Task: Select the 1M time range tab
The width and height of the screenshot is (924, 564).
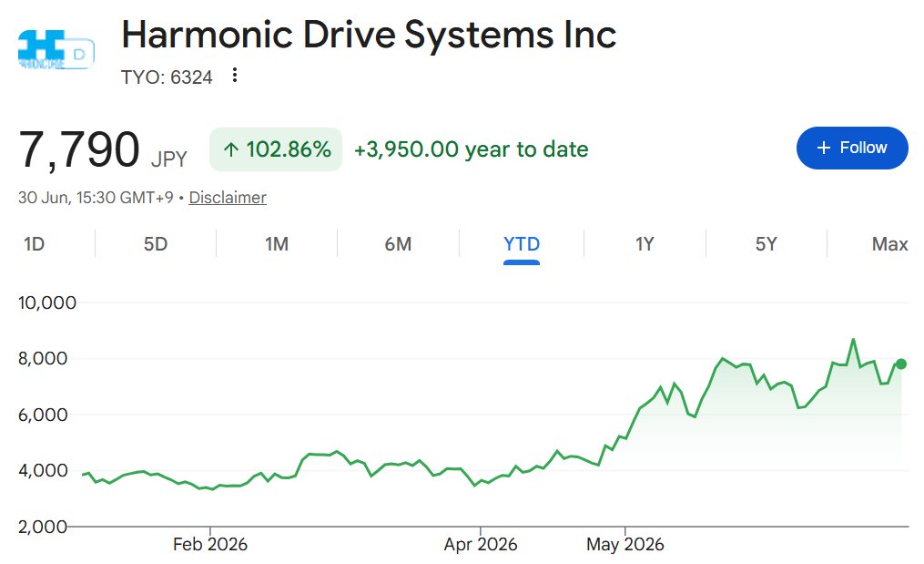Action: pos(277,243)
